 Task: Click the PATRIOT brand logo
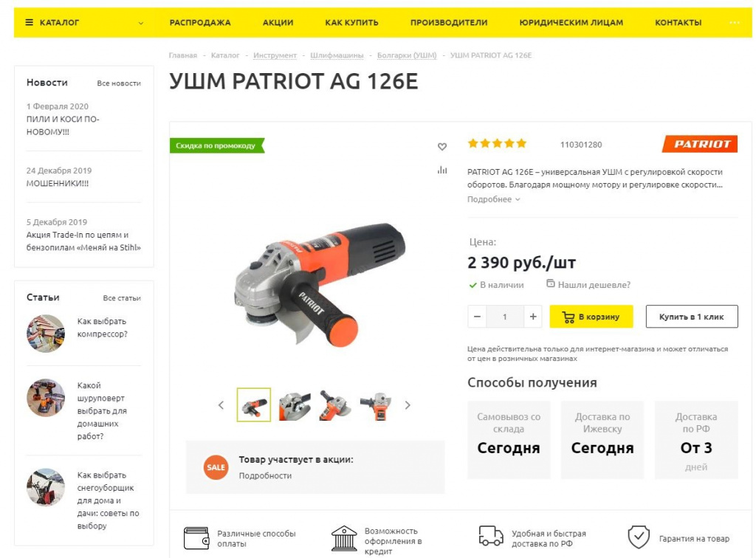(x=700, y=144)
